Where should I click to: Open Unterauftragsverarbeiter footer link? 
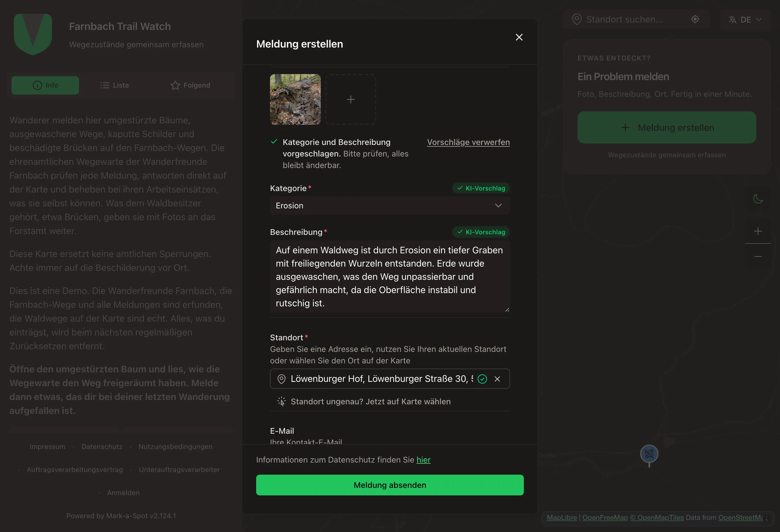179,470
